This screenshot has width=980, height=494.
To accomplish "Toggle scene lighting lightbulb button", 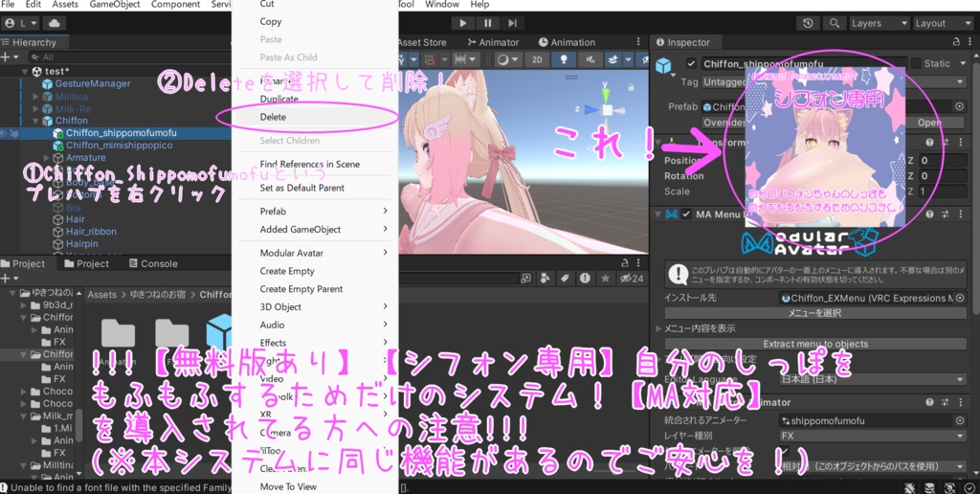I will [564, 59].
